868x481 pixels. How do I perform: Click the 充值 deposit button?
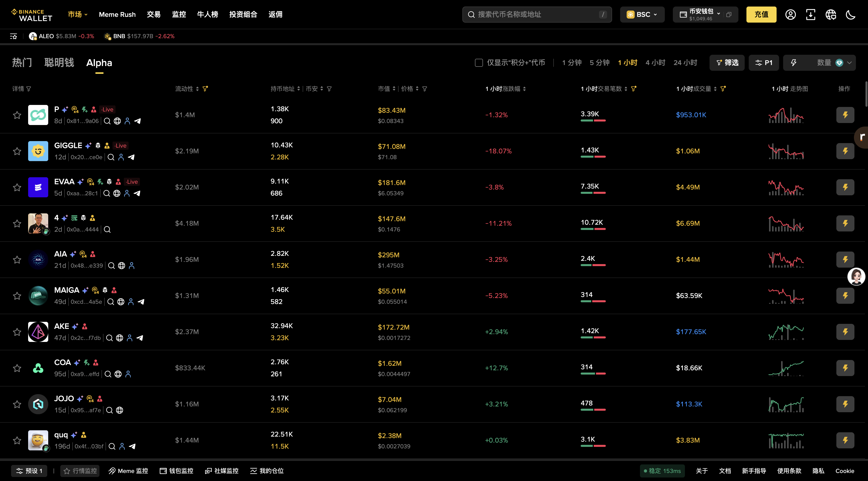pyautogui.click(x=761, y=15)
